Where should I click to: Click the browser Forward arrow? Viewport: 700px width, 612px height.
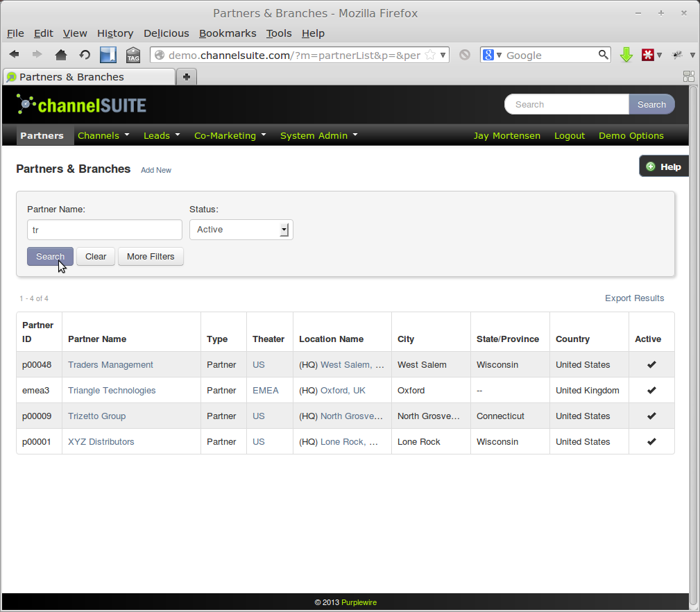coord(37,54)
